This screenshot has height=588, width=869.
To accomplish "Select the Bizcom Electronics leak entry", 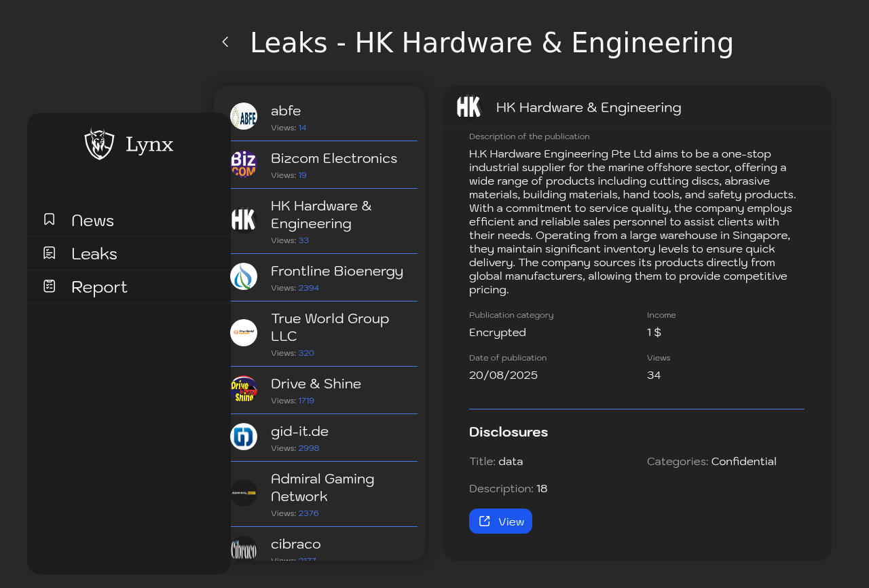I will (x=324, y=165).
